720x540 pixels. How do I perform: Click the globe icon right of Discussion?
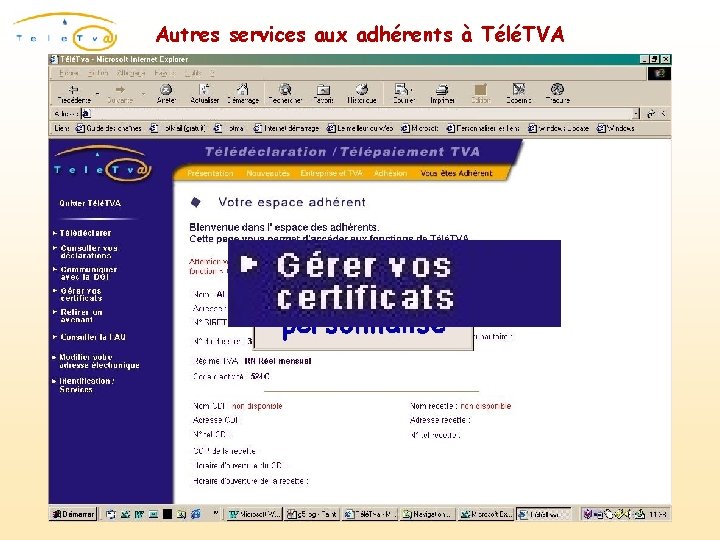coord(557,94)
